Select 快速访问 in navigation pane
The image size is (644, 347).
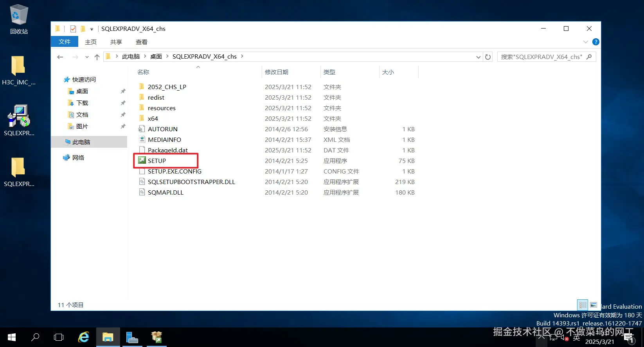84,79
